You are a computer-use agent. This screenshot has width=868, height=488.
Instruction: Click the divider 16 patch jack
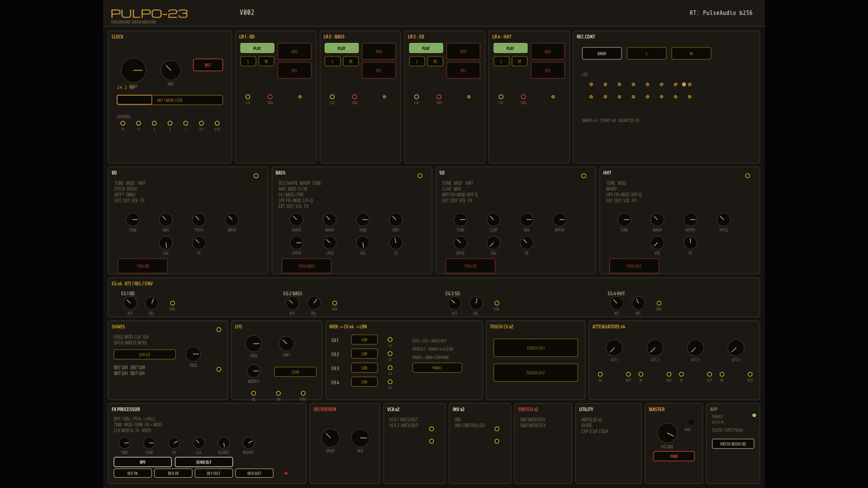point(123,123)
